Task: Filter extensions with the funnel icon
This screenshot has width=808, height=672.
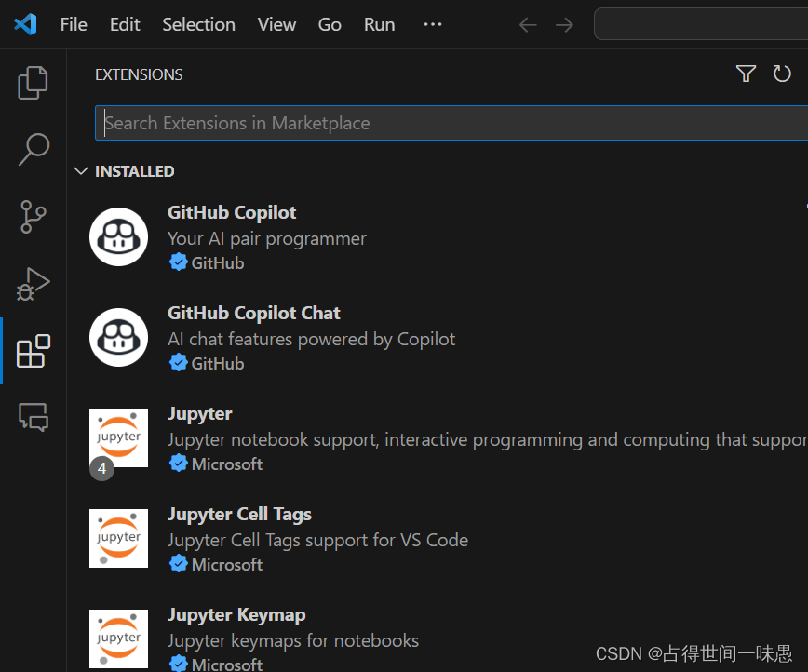Action: [746, 74]
